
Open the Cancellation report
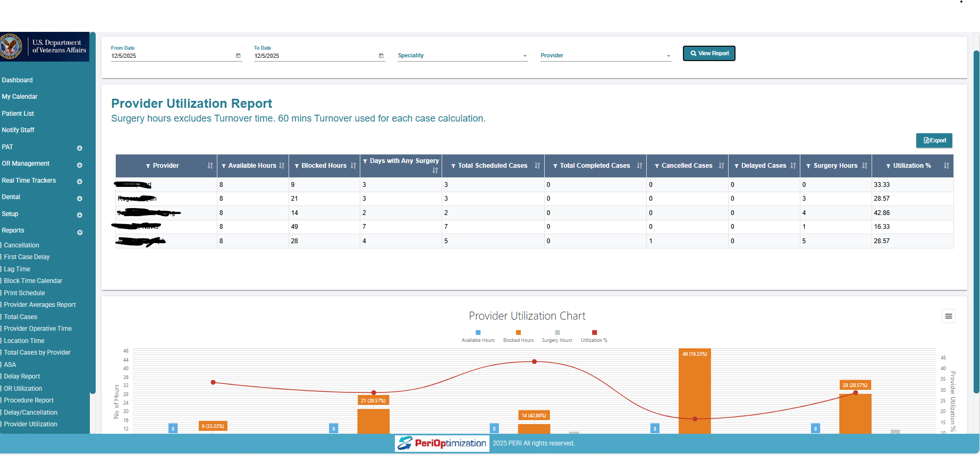tap(21, 245)
